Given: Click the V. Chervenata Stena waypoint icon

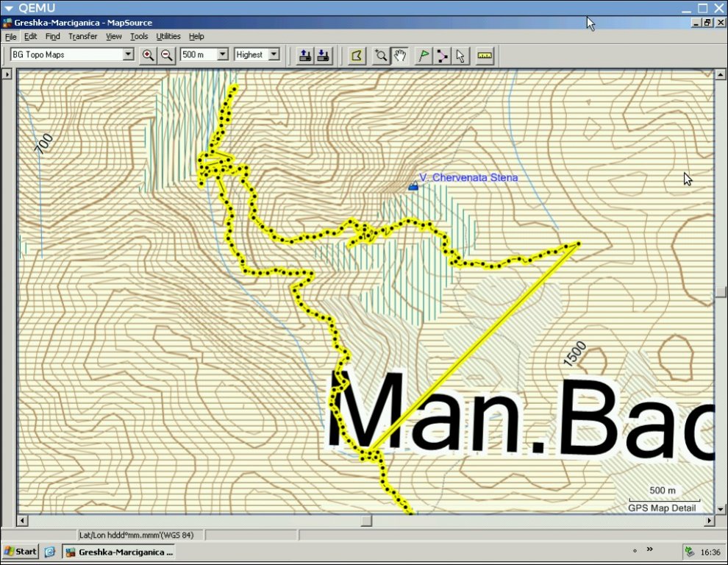Looking at the screenshot, I should point(413,186).
